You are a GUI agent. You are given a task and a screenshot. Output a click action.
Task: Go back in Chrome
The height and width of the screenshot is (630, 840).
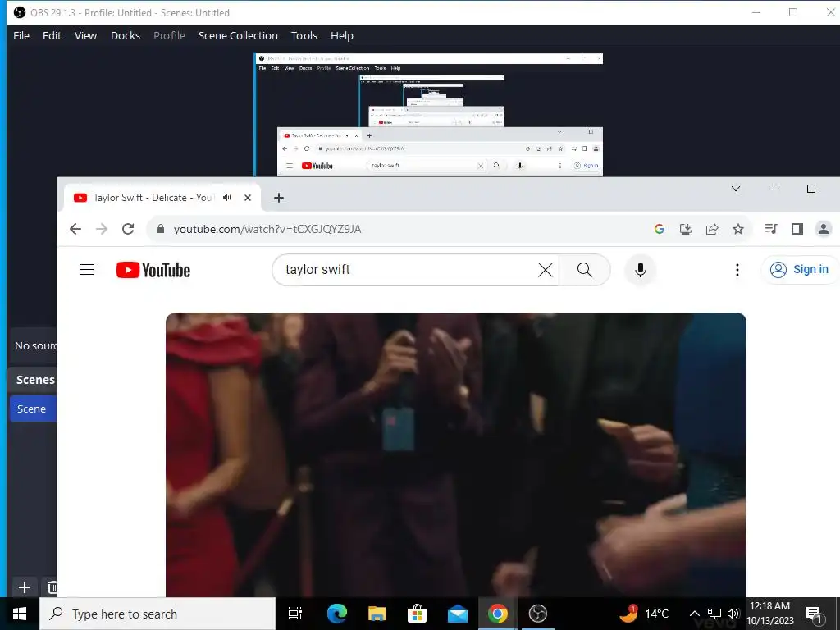75,230
